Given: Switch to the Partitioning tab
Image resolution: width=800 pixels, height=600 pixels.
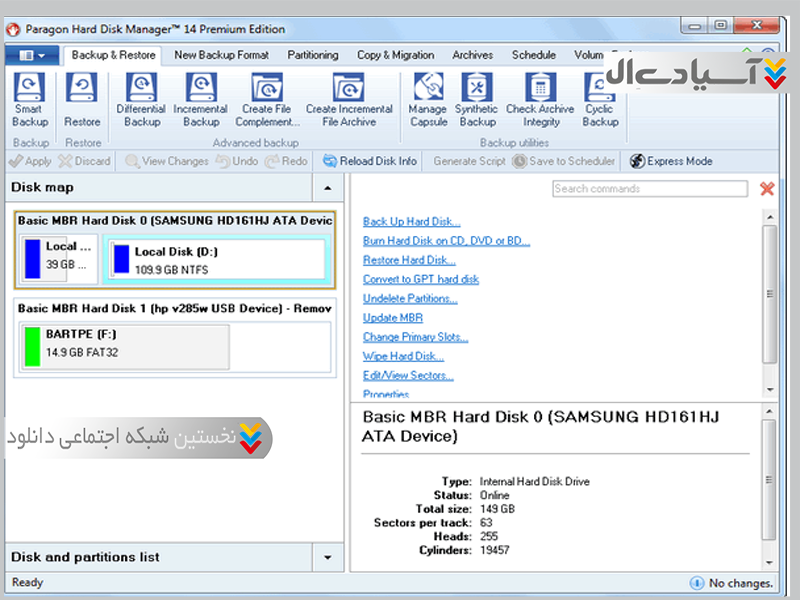Looking at the screenshot, I should [312, 56].
